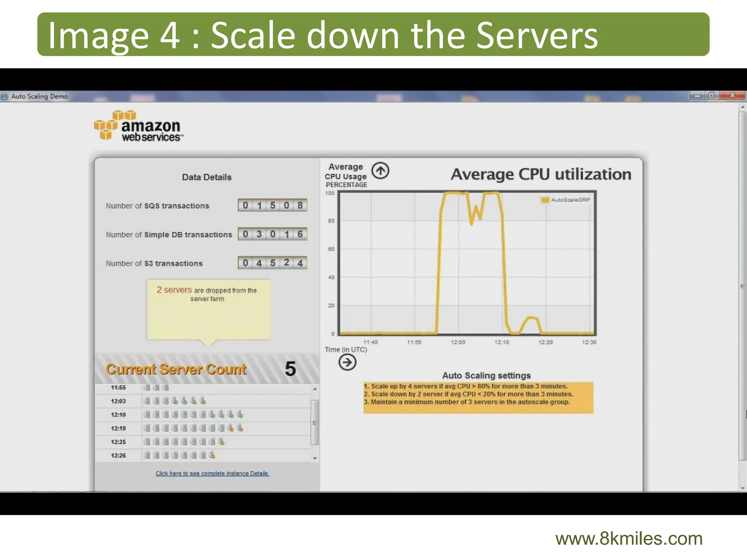Click the right-arrow icon under Time (in UTC)
This screenshot has width=747, height=560.
[x=347, y=362]
